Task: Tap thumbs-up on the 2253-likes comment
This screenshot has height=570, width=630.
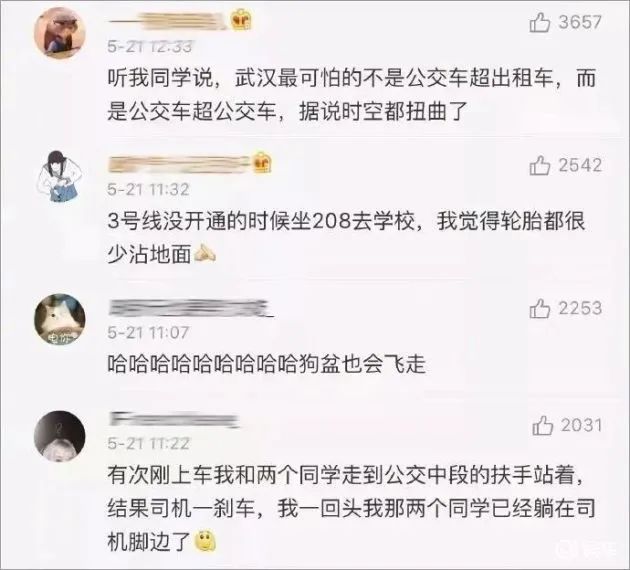Action: click(539, 308)
